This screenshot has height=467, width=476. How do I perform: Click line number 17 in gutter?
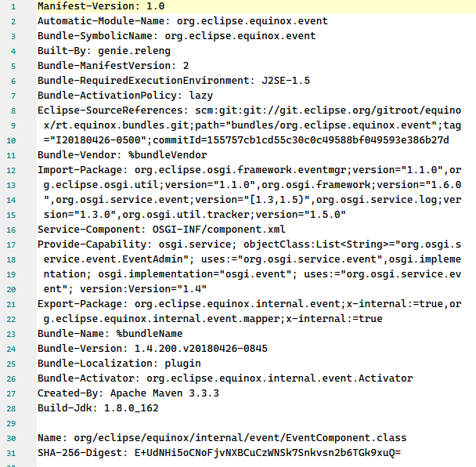click(x=11, y=245)
